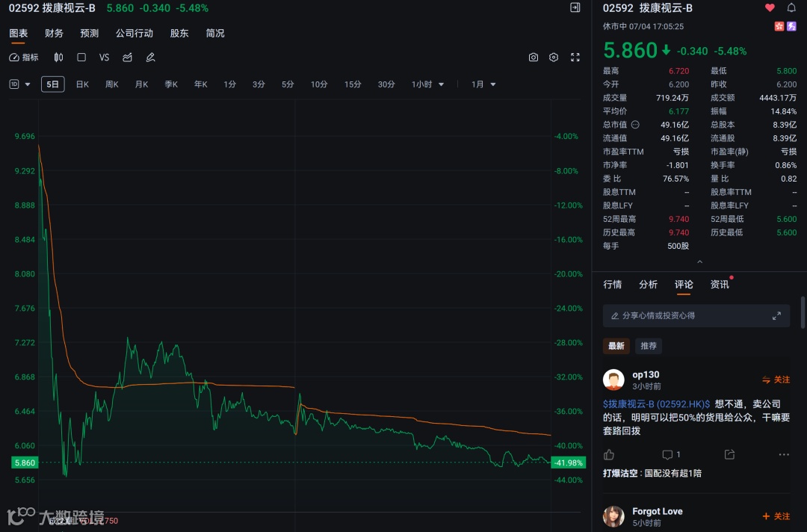Click the info icon beside 总市值
The width and height of the screenshot is (807, 532).
pyautogui.click(x=635, y=125)
